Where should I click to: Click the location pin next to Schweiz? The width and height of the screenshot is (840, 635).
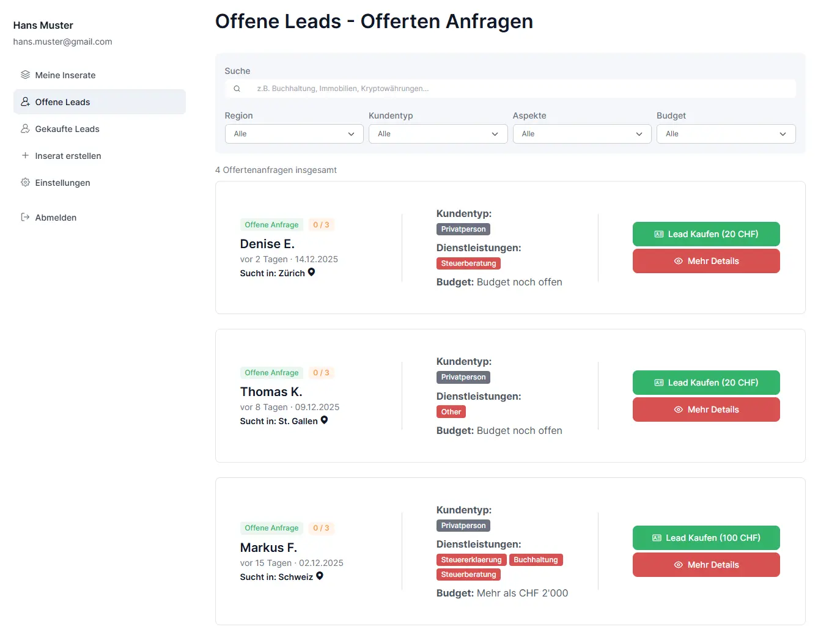tap(320, 576)
